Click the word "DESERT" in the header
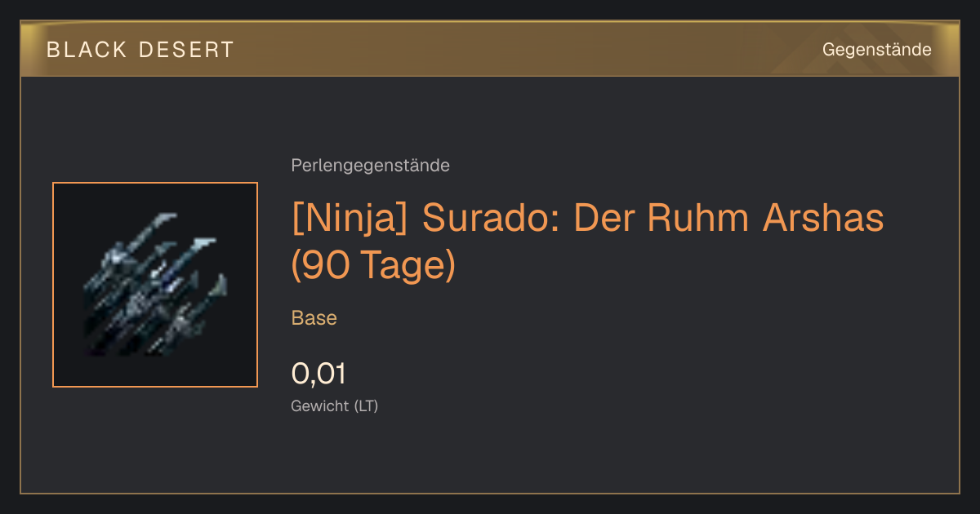The height and width of the screenshot is (514, 980). coord(187,50)
